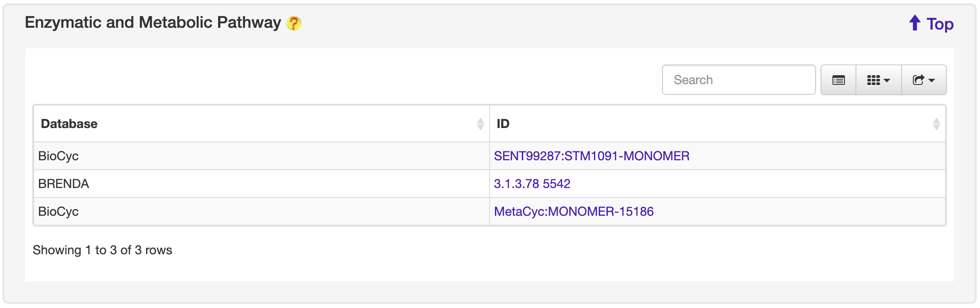Select the last BioCyc row cell
Screen dimensions: 980x308
pyautogui.click(x=58, y=212)
